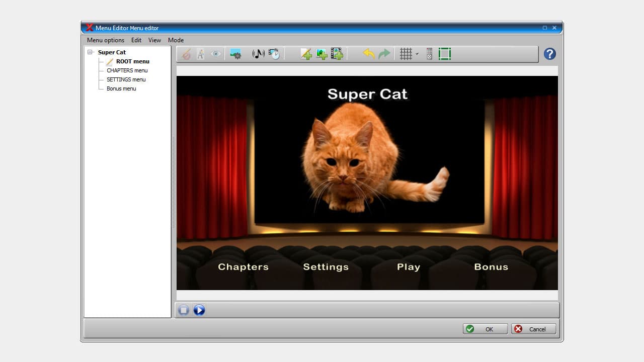Toggle the grid display
This screenshot has height=362, width=644.
pyautogui.click(x=406, y=54)
